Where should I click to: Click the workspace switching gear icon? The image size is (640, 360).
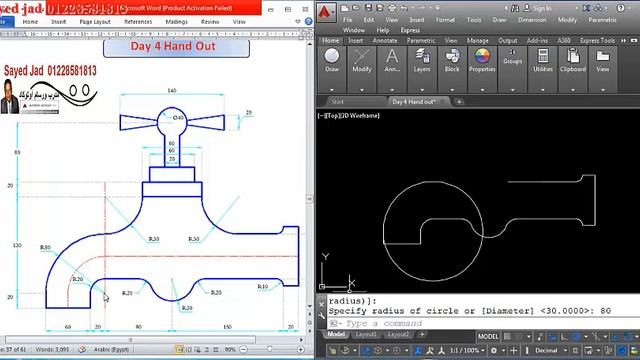coord(494,350)
